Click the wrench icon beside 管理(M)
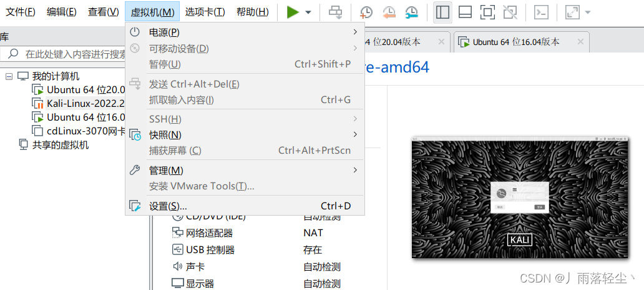 click(135, 170)
